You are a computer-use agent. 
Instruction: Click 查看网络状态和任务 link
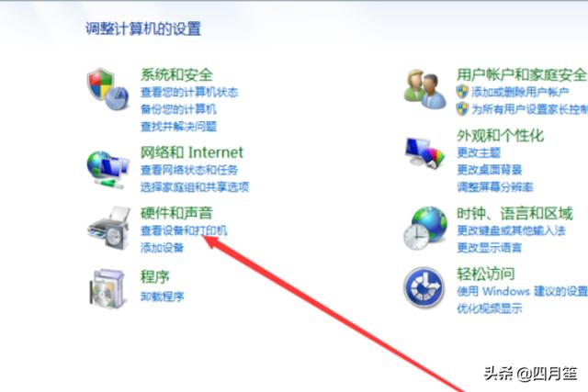pos(189,170)
